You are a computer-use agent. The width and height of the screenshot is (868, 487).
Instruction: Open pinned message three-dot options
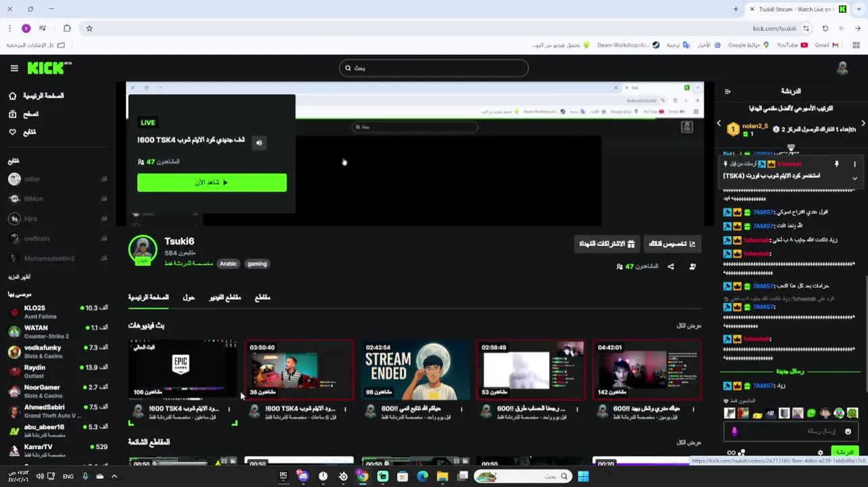pyautogui.click(x=854, y=164)
